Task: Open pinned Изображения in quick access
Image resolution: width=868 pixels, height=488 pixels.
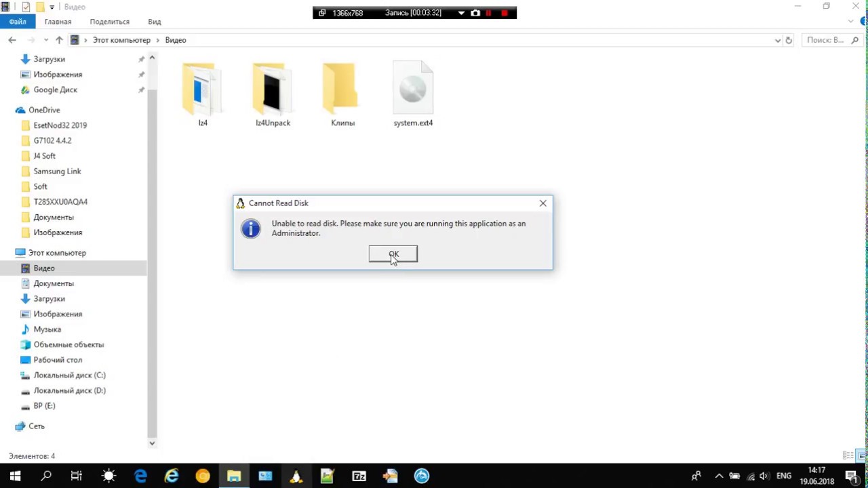Action: [58, 75]
